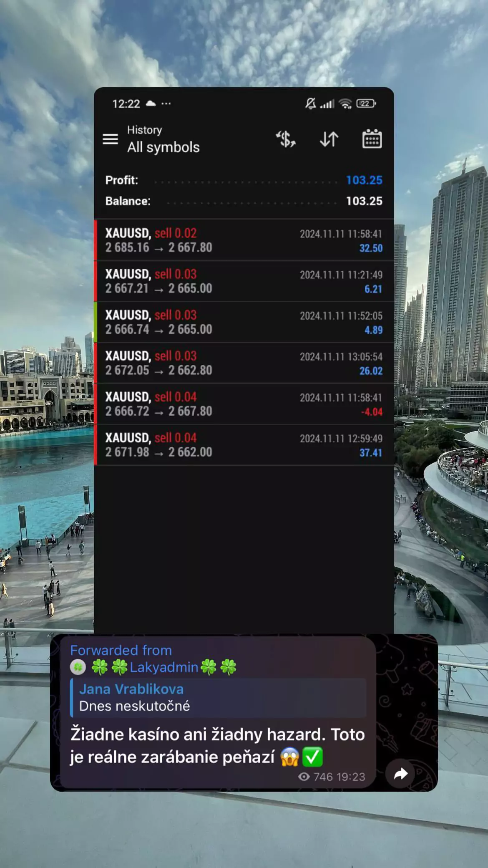Open the calendar date range icon

point(372,139)
